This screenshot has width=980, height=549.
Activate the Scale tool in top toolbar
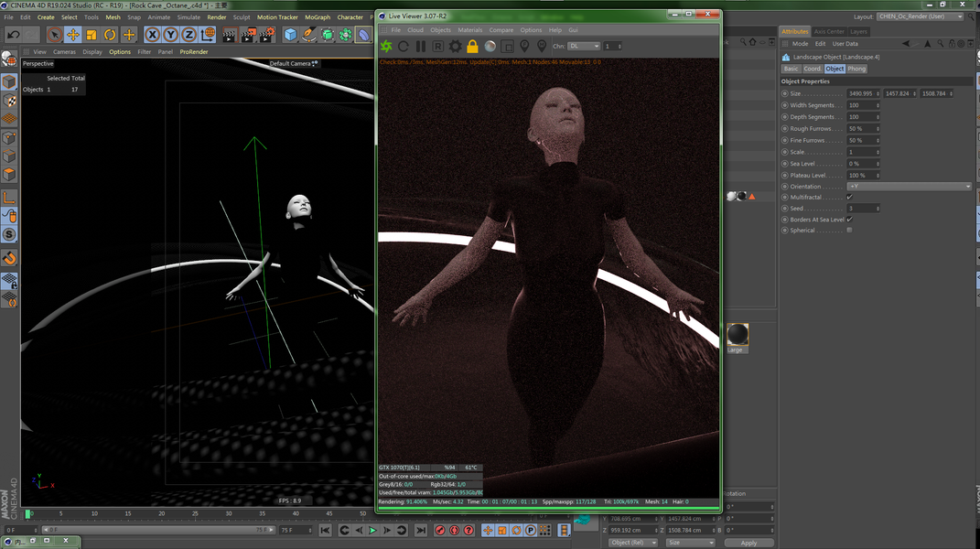point(92,35)
